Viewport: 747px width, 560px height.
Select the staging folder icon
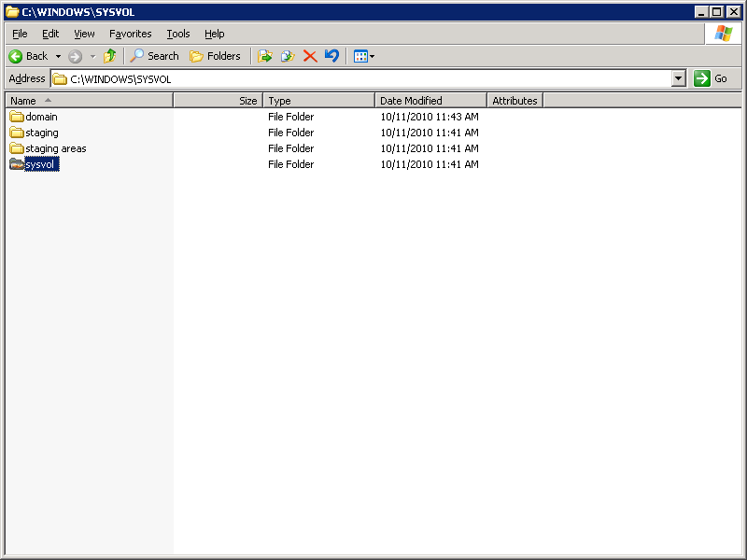[17, 133]
